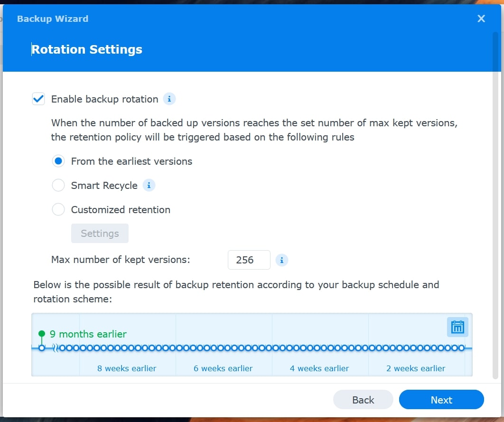Go Back to the previous wizard step
The height and width of the screenshot is (422, 504).
click(x=363, y=400)
